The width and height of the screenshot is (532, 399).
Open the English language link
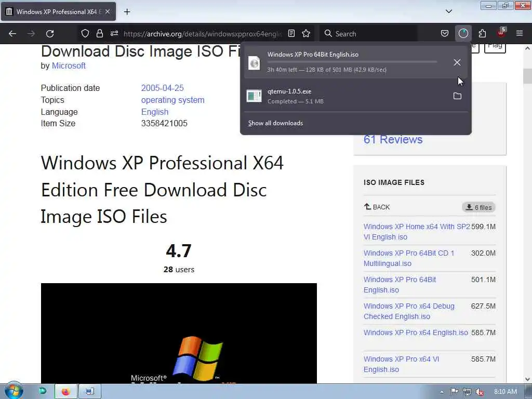(x=155, y=112)
